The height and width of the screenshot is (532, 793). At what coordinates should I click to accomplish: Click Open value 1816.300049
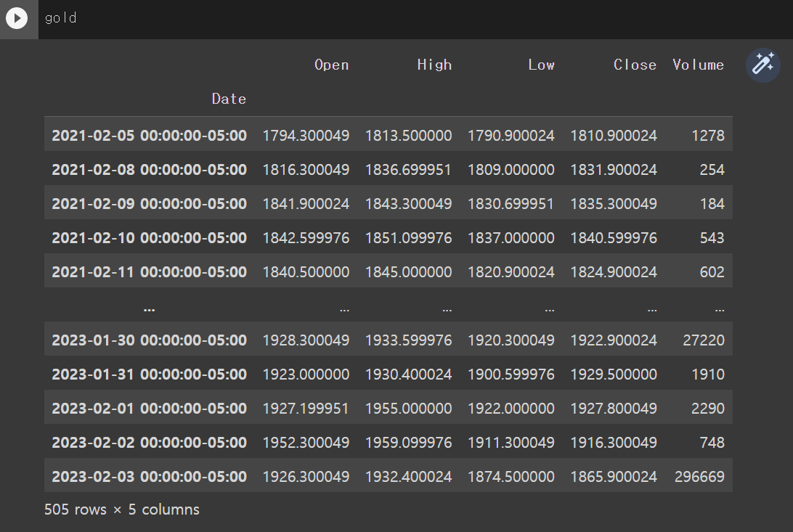pyautogui.click(x=306, y=170)
